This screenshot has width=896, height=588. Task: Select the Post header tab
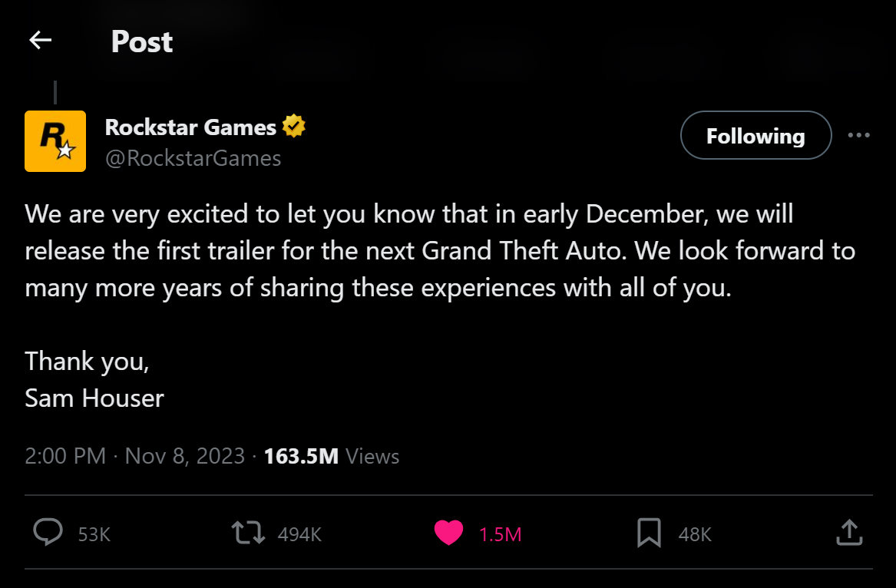tap(141, 42)
